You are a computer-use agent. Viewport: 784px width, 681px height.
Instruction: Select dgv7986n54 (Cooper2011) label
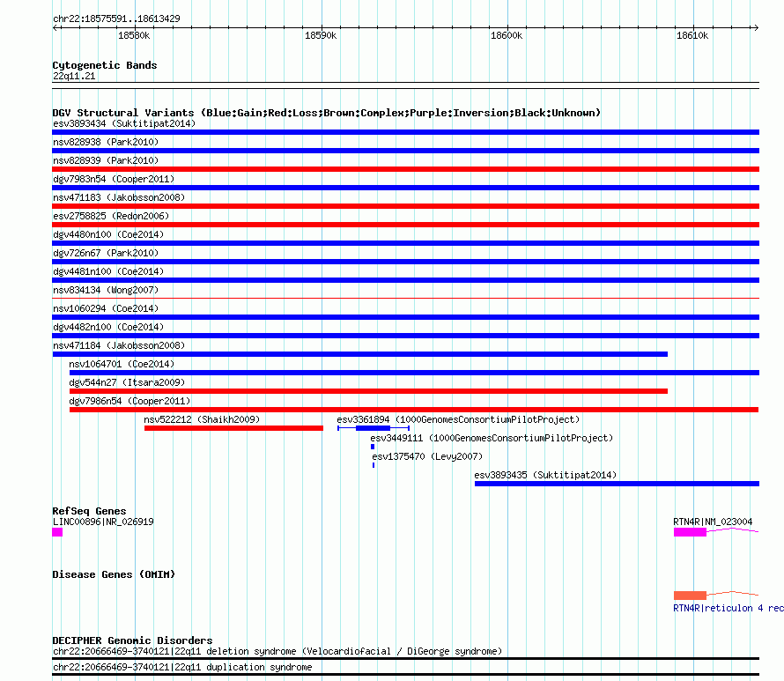(x=129, y=401)
